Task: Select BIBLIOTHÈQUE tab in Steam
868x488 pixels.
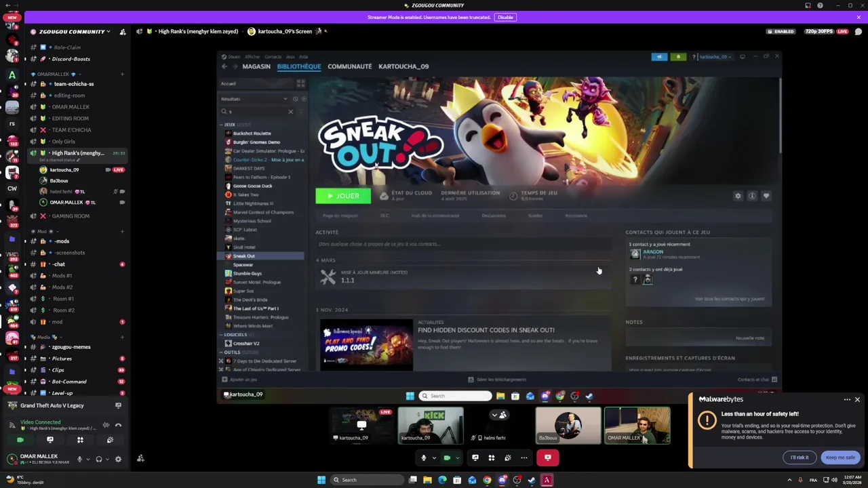Action: point(299,66)
